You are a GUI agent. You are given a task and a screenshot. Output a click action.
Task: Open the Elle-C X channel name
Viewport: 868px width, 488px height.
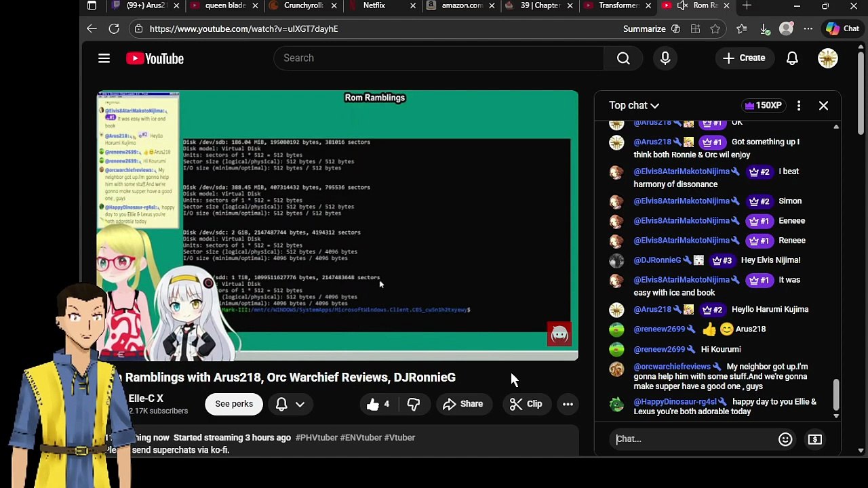(146, 399)
